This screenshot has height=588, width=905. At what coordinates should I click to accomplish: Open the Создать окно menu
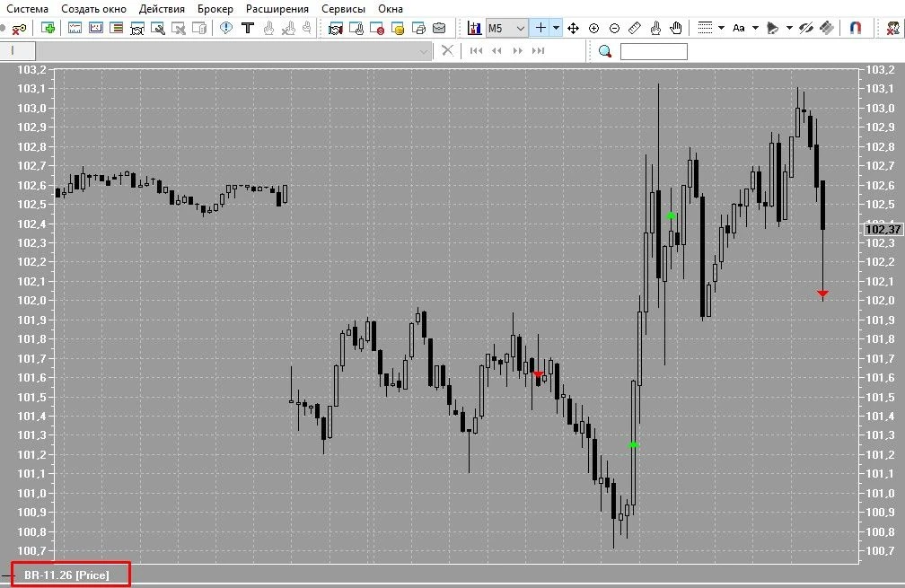(x=93, y=9)
